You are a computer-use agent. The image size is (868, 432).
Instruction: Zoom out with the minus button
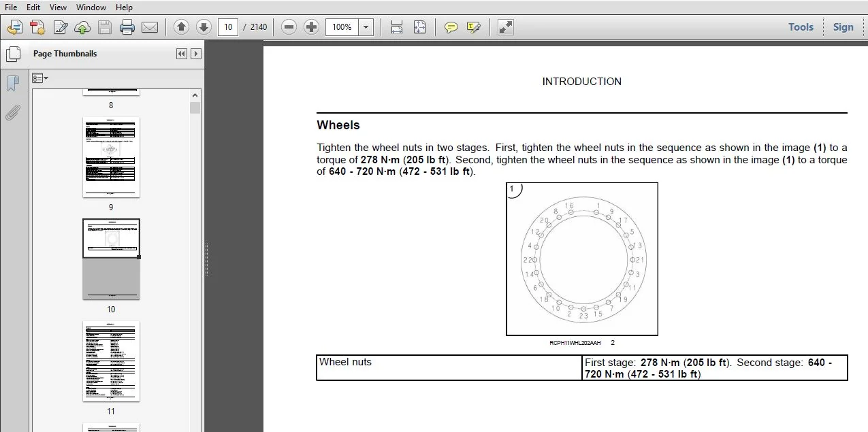(x=289, y=27)
